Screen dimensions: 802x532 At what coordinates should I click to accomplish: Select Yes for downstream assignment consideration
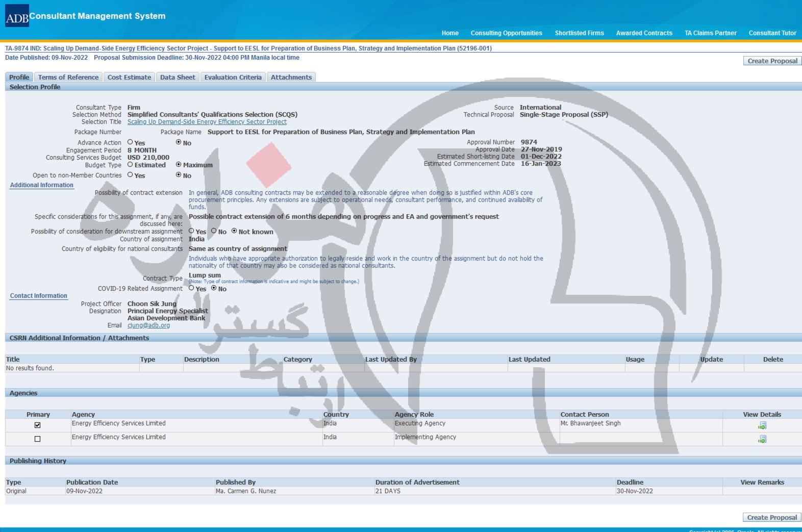coord(191,231)
